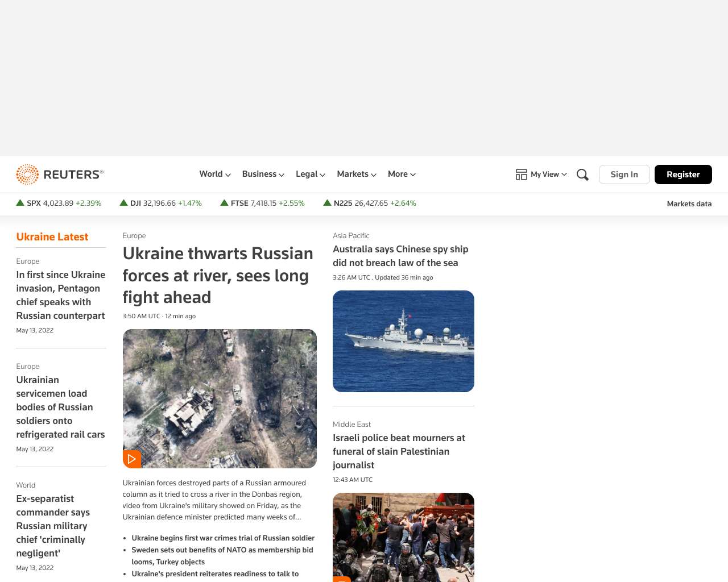
Task: Click the FTSE 7,418.15 ticker value
Action: [263, 203]
